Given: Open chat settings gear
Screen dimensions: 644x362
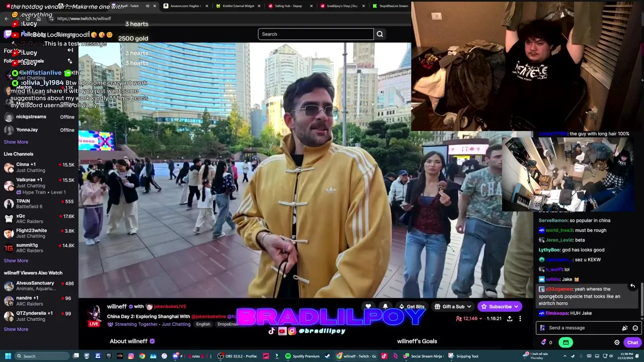Looking at the screenshot, I should (617, 342).
